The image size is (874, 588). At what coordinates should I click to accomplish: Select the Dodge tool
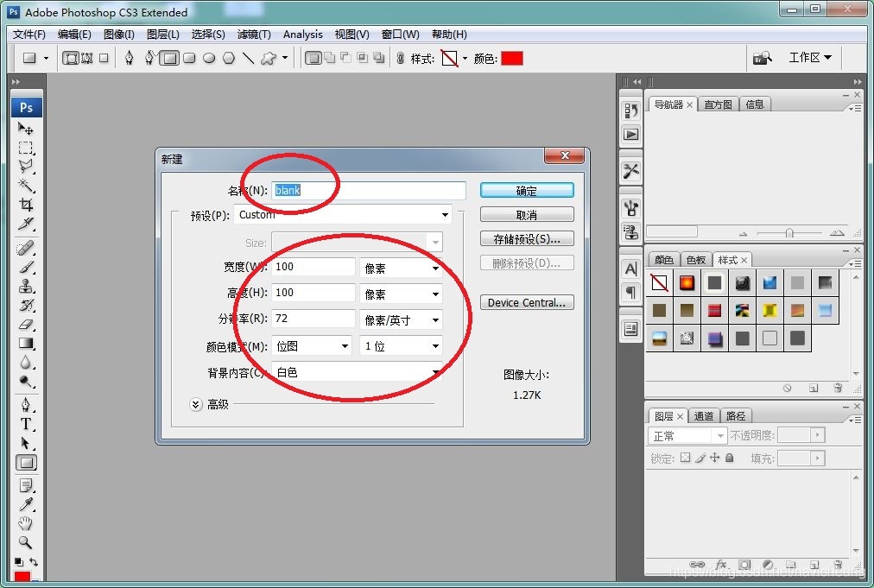(x=26, y=382)
